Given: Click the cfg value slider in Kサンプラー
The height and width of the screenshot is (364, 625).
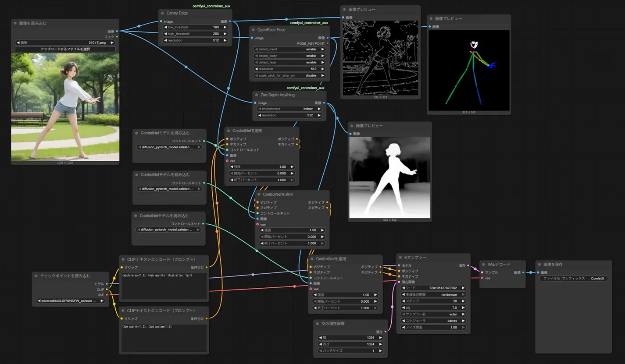Looking at the screenshot, I should 432,307.
